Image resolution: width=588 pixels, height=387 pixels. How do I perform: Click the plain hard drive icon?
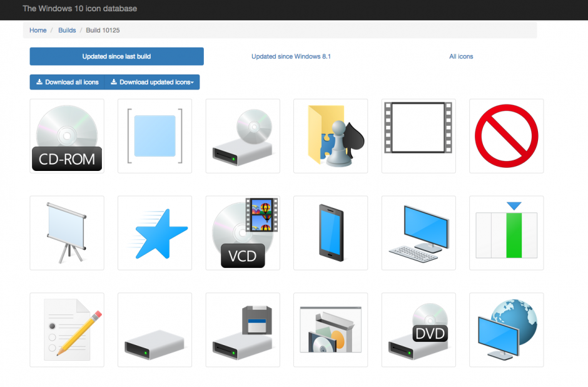click(155, 330)
